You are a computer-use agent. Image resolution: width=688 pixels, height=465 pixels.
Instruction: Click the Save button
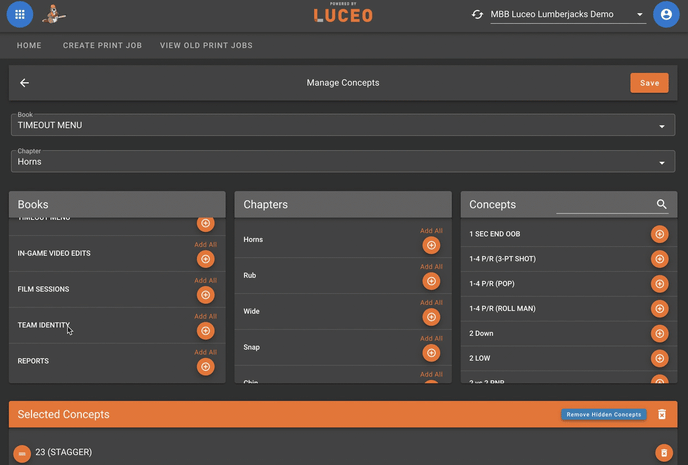click(649, 83)
